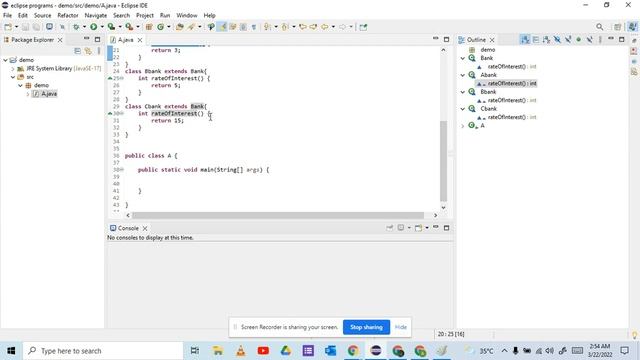This screenshot has width=640, height=360.
Task: Click the Search flashlight toolbar icon
Action: coord(191,27)
